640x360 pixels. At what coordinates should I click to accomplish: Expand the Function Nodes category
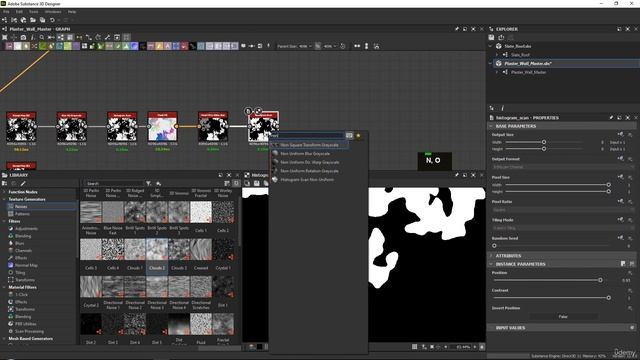(4, 192)
